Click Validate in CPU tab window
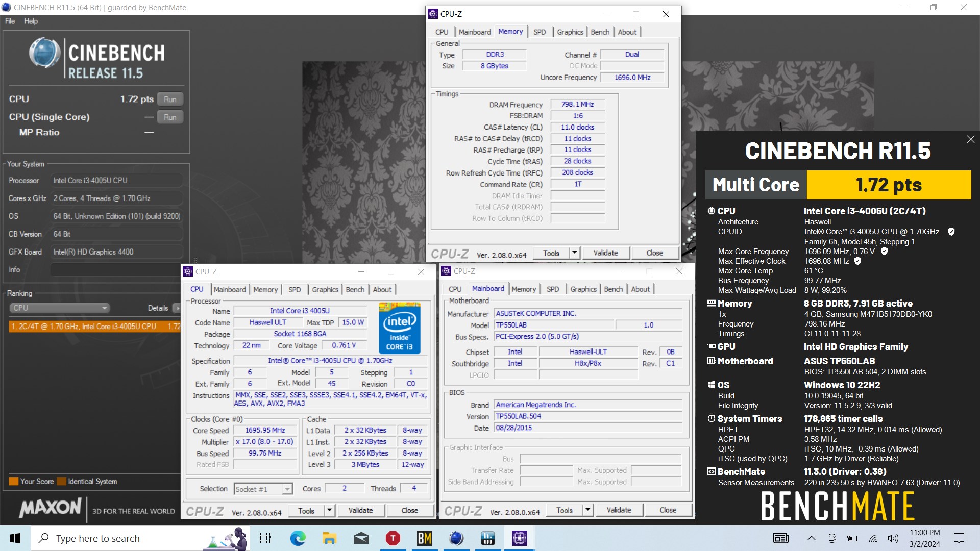Image resolution: width=980 pixels, height=551 pixels. point(360,511)
